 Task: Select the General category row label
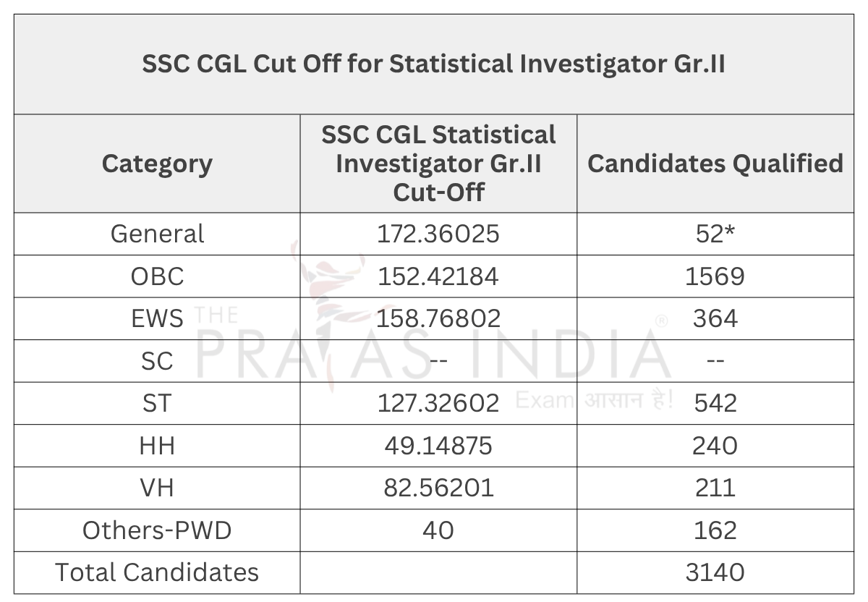point(157,234)
